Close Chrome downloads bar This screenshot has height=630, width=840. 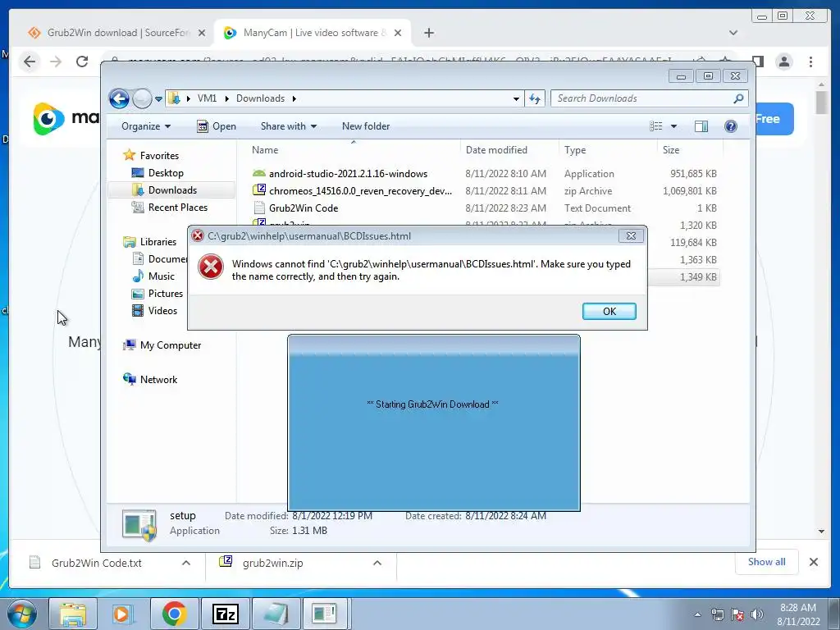coord(813,562)
